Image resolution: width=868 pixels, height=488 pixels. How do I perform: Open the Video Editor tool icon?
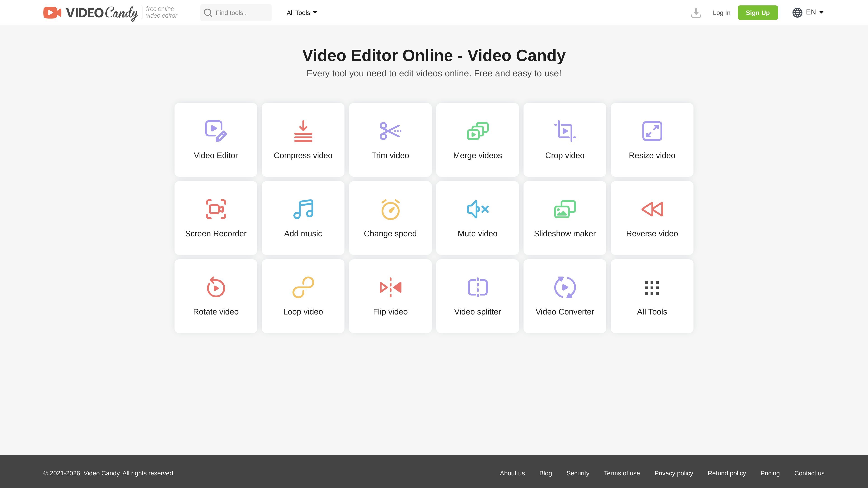point(216,131)
